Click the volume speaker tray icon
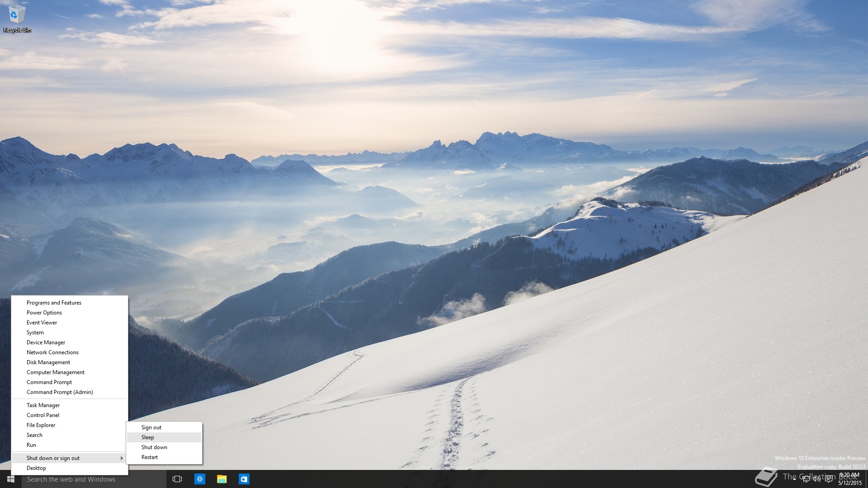 coord(817,479)
